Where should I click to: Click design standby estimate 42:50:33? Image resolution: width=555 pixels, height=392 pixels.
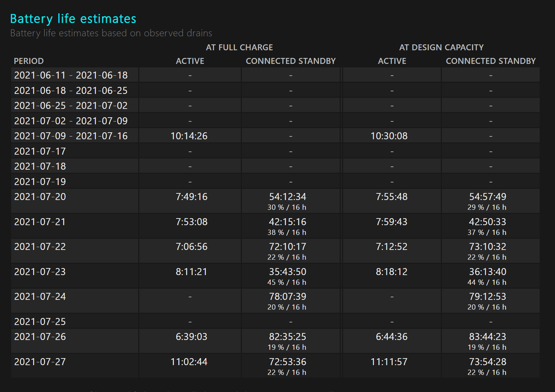click(x=488, y=222)
